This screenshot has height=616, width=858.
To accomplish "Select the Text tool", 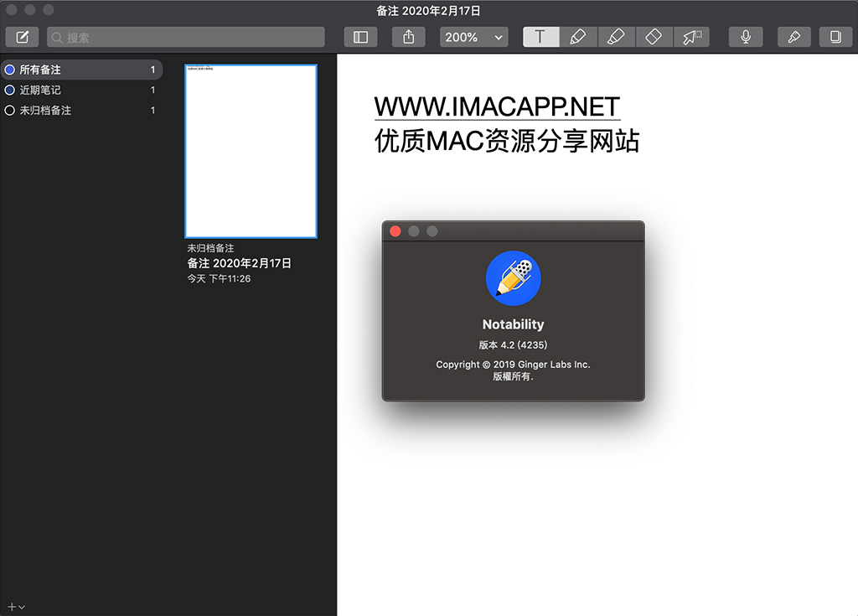I will coord(540,37).
